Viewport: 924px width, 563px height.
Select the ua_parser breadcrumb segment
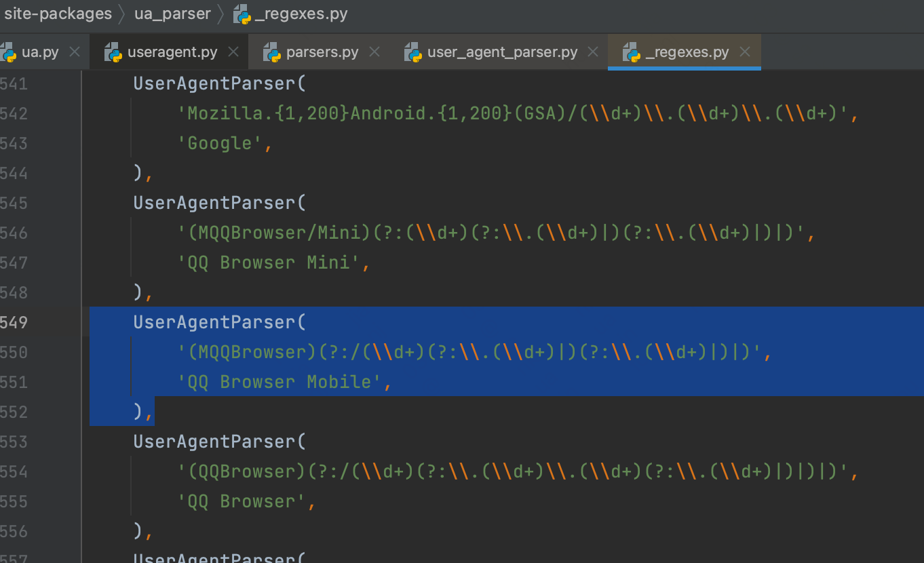pos(172,14)
